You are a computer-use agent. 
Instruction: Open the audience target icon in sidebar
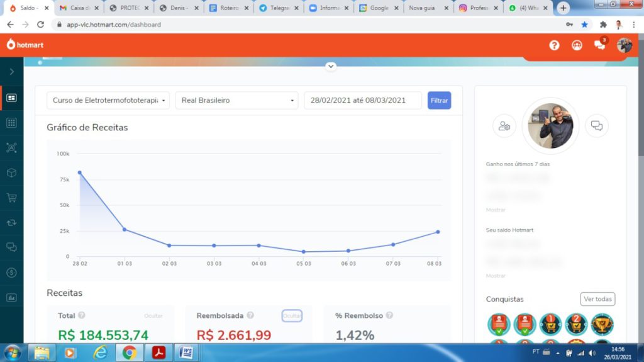[x=11, y=148]
